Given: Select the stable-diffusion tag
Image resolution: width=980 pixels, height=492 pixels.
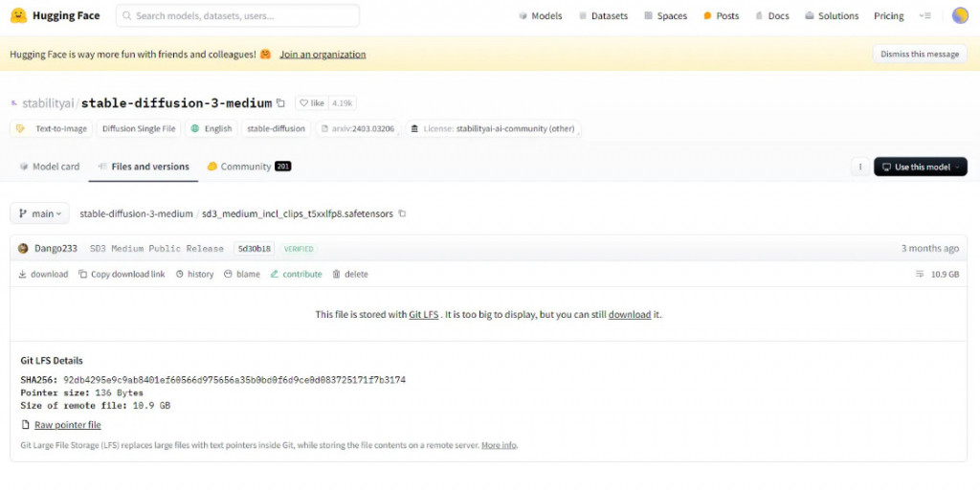Looking at the screenshot, I should point(276,129).
